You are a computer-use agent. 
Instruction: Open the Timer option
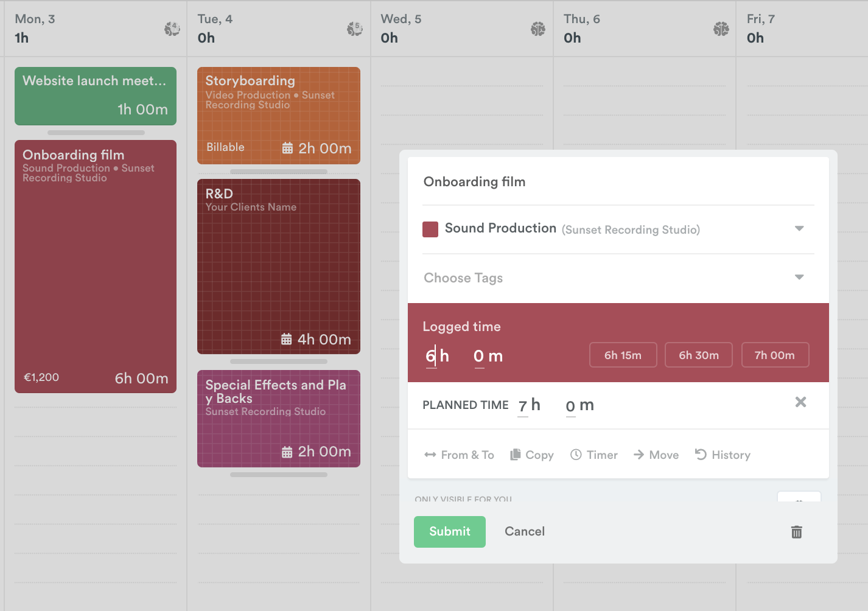(x=593, y=455)
